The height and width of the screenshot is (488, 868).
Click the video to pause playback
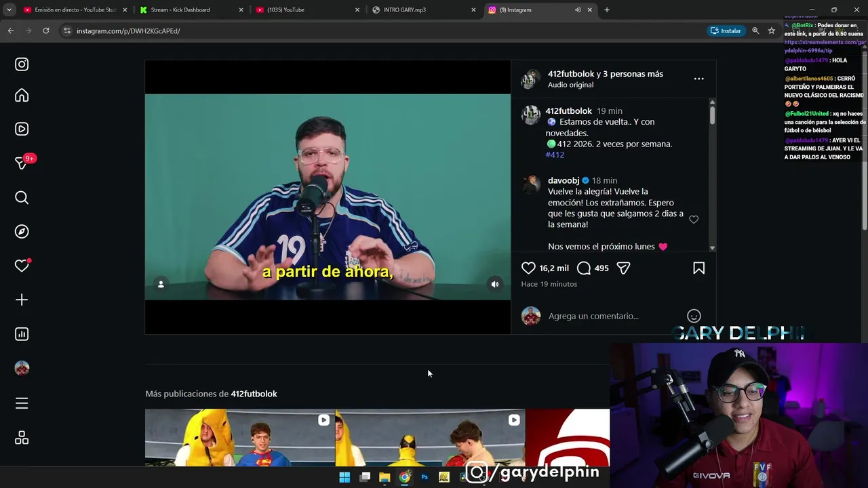tap(328, 197)
